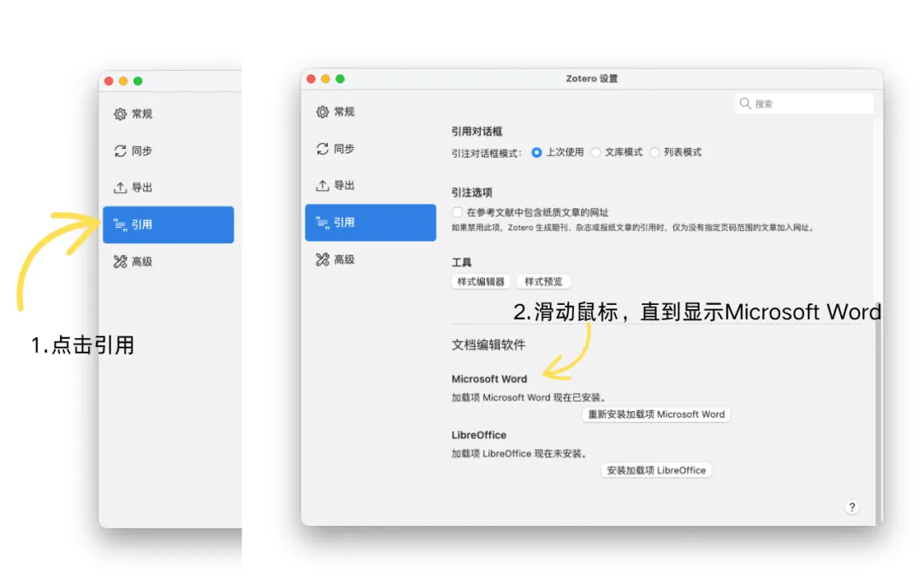
Task: Open 高级 pane label in Zotero 设置 window
Action: tap(344, 259)
